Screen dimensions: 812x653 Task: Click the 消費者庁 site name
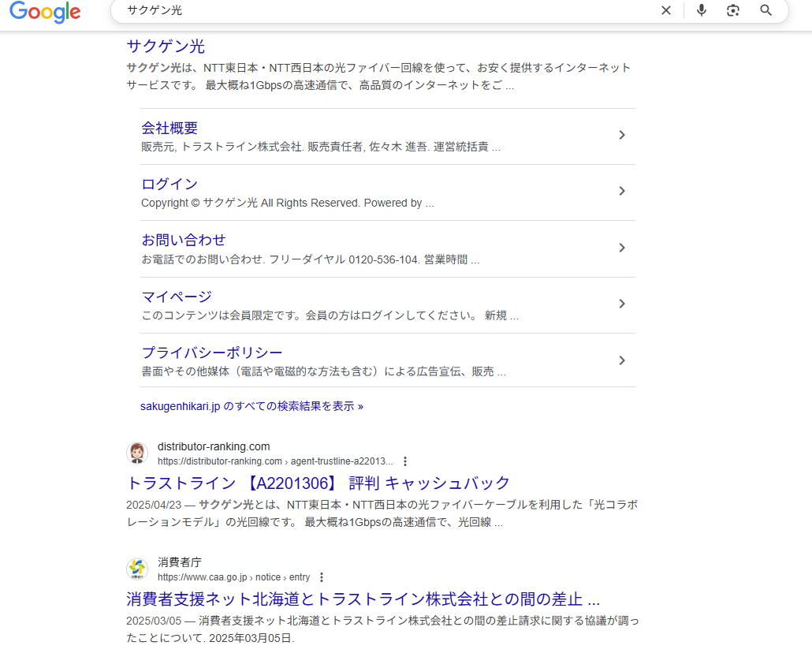pyautogui.click(x=179, y=562)
